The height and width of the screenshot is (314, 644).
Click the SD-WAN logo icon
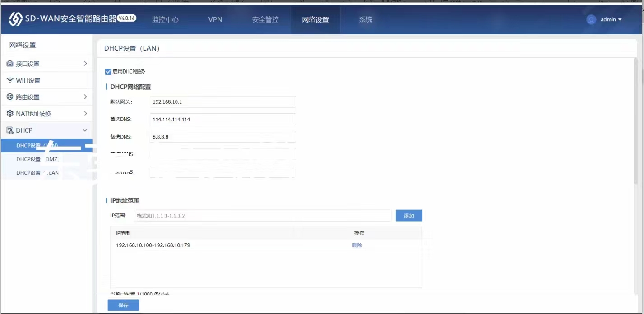pyautogui.click(x=15, y=19)
